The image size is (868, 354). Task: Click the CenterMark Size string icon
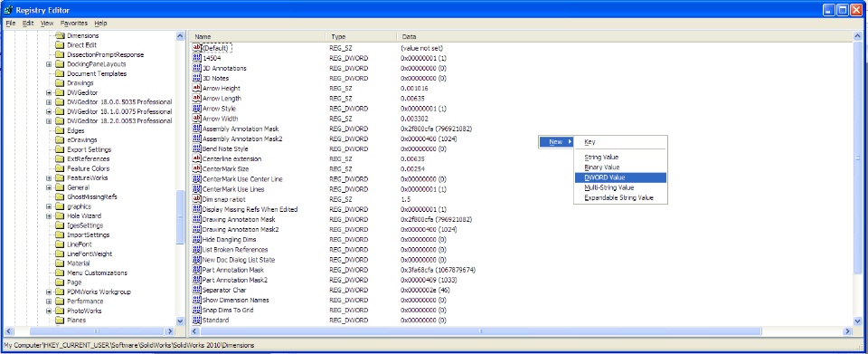coord(196,169)
